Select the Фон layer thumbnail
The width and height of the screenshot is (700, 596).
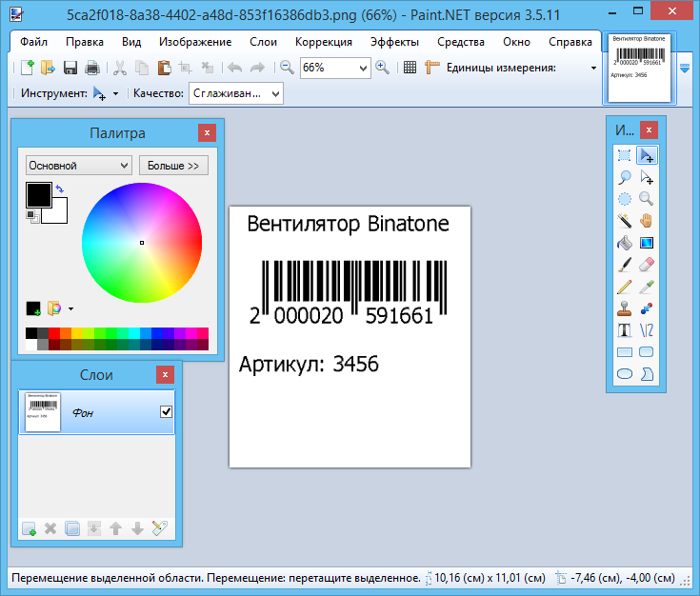43,412
